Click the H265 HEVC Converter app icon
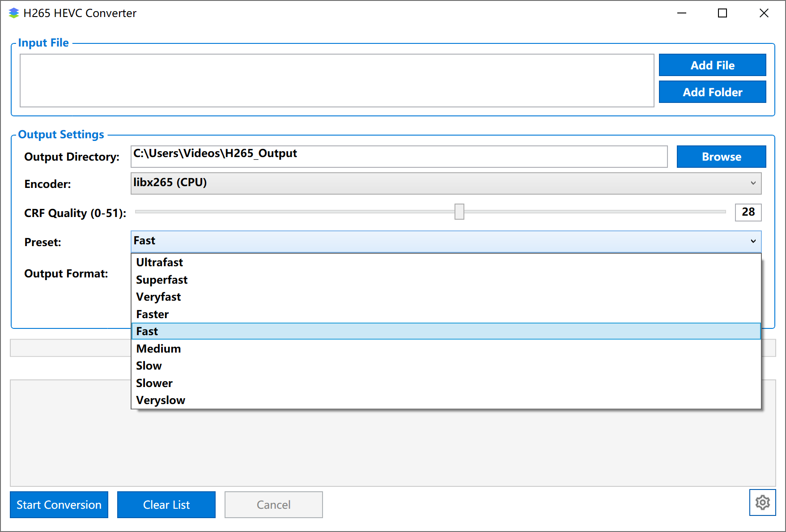 pos(14,13)
